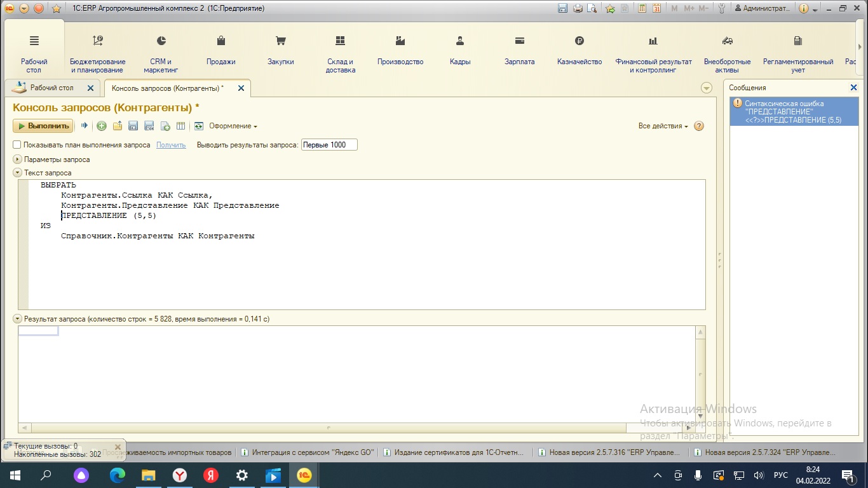Image resolution: width=868 pixels, height=488 pixels.
Task: Open the Оформление dropdown
Action: (x=233, y=126)
